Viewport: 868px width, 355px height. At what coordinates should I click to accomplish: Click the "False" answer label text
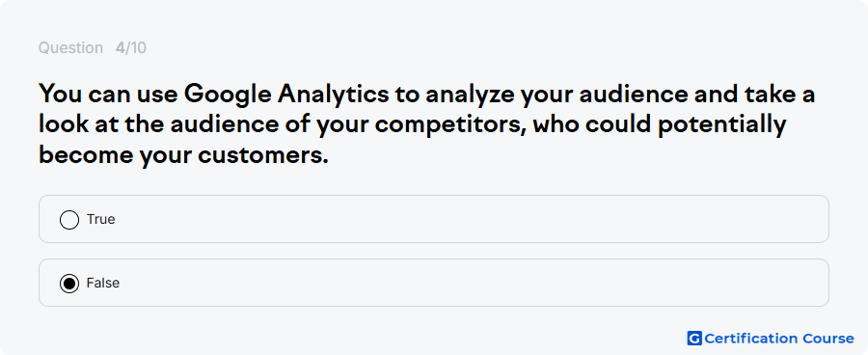[x=103, y=284]
